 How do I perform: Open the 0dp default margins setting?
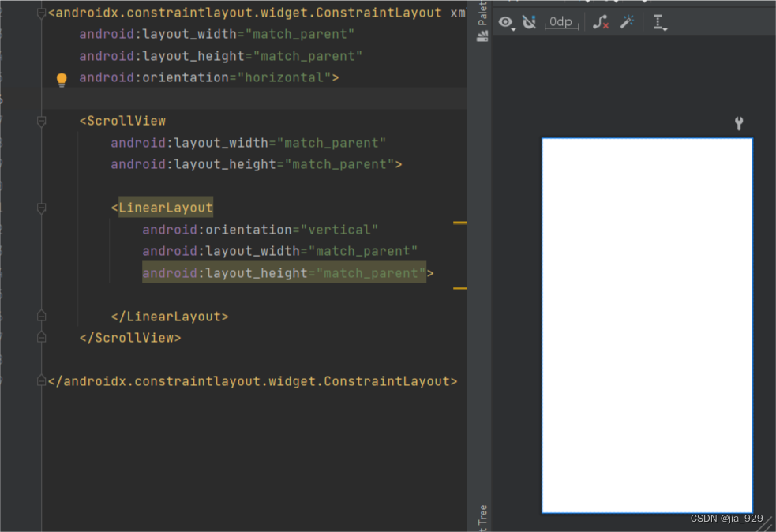coord(561,22)
